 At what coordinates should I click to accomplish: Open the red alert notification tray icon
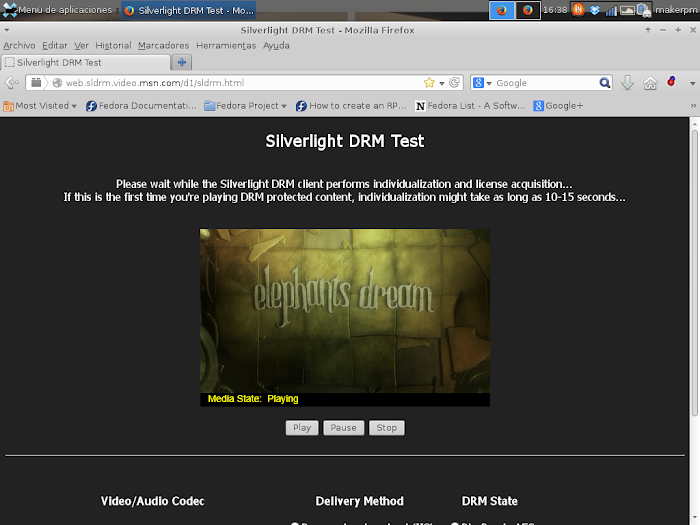(x=578, y=9)
